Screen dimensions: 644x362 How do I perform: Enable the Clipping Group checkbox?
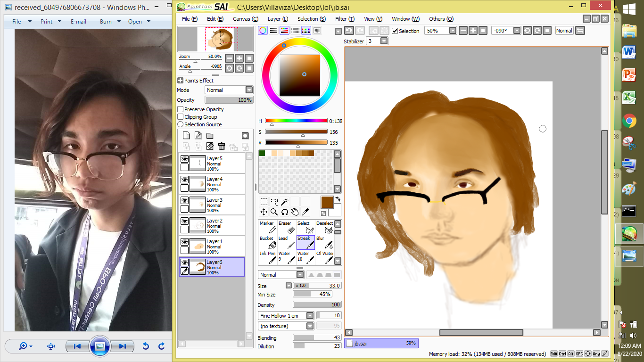pos(180,117)
